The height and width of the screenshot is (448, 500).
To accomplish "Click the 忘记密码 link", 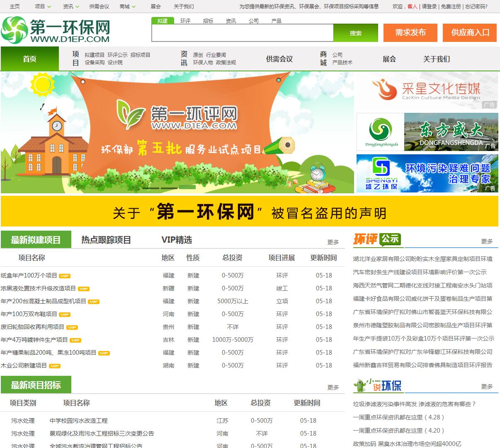I will point(476,7).
